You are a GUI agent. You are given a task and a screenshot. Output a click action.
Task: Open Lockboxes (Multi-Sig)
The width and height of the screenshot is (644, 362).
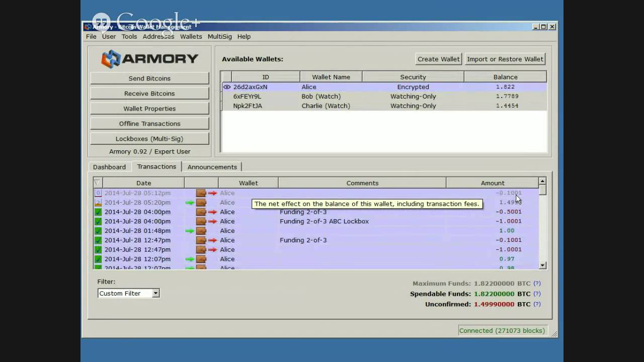(x=149, y=139)
